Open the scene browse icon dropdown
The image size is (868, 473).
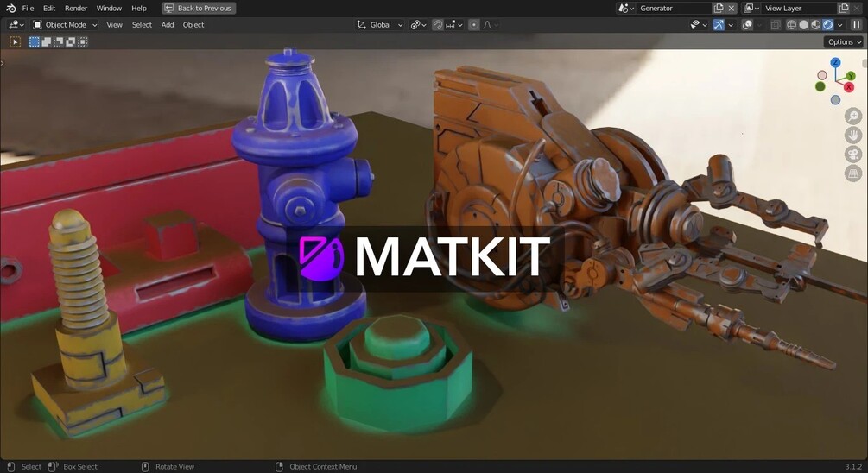pos(625,9)
